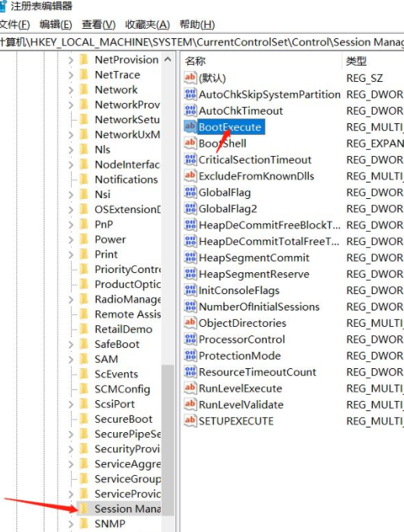Click the SafeBoot folder icon
Image resolution: width=404 pixels, height=532 pixels.
83,344
